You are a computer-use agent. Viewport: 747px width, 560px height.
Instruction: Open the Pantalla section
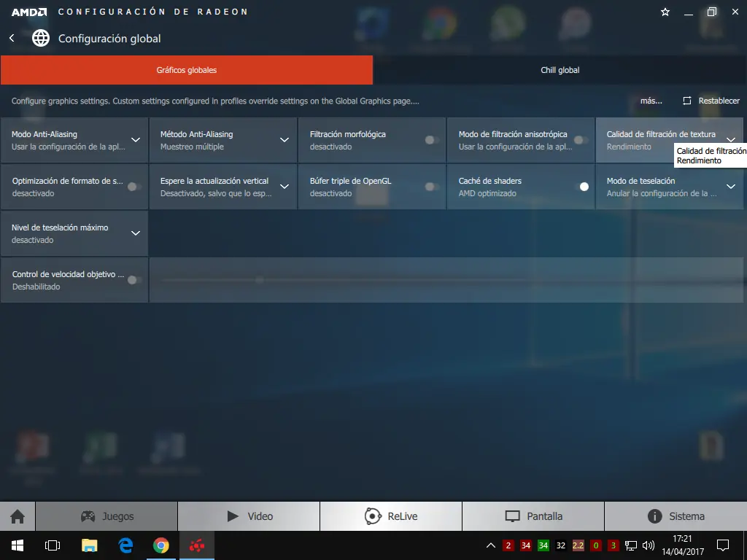pos(533,516)
